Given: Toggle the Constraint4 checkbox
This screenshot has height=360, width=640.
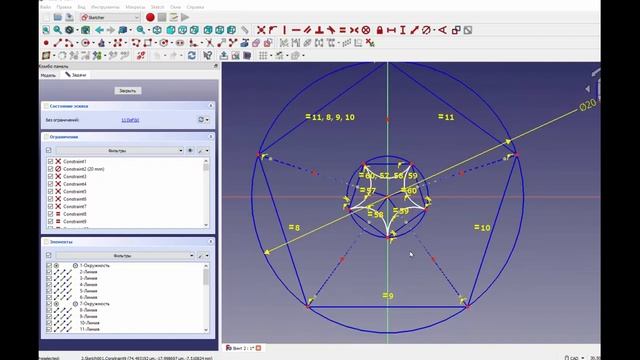Looking at the screenshot, I should point(50,184).
